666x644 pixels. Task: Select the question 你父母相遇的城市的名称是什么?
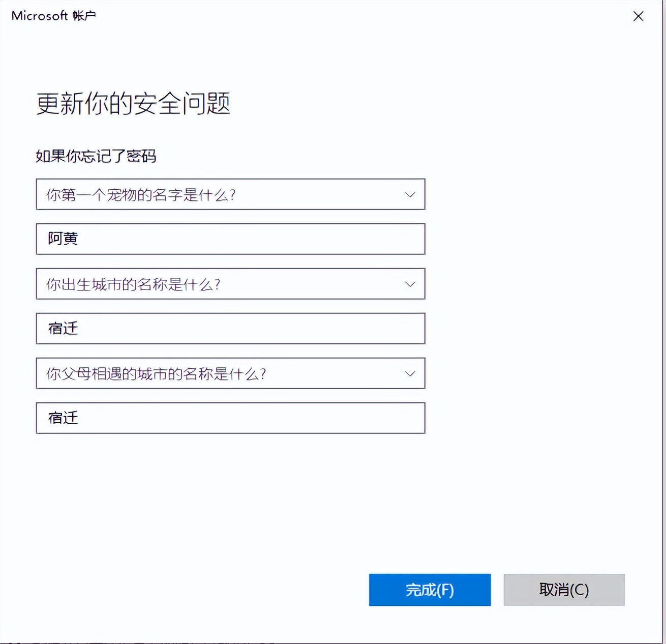[x=203, y=373]
